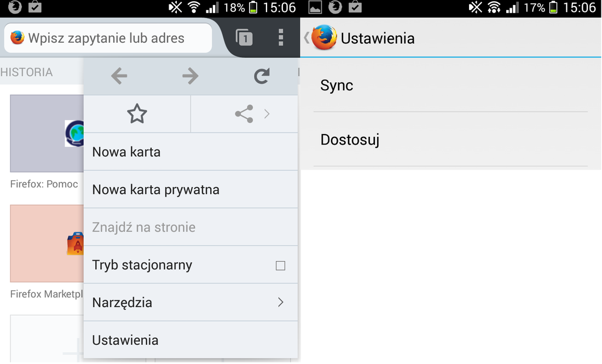Tap the Firefox logo next to Ustawienia
602x364 pixels.
pyautogui.click(x=324, y=38)
